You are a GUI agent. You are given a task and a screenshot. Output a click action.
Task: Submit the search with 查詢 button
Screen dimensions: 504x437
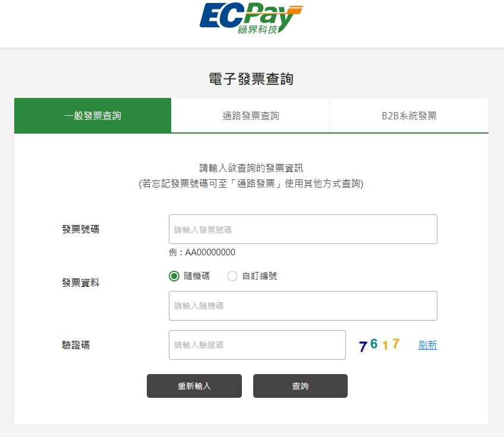coord(300,386)
